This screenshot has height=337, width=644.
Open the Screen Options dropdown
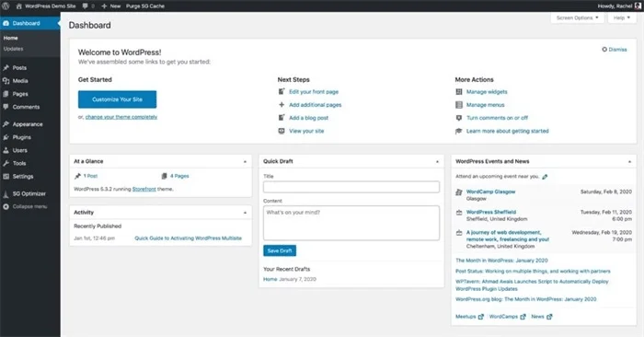coord(577,17)
